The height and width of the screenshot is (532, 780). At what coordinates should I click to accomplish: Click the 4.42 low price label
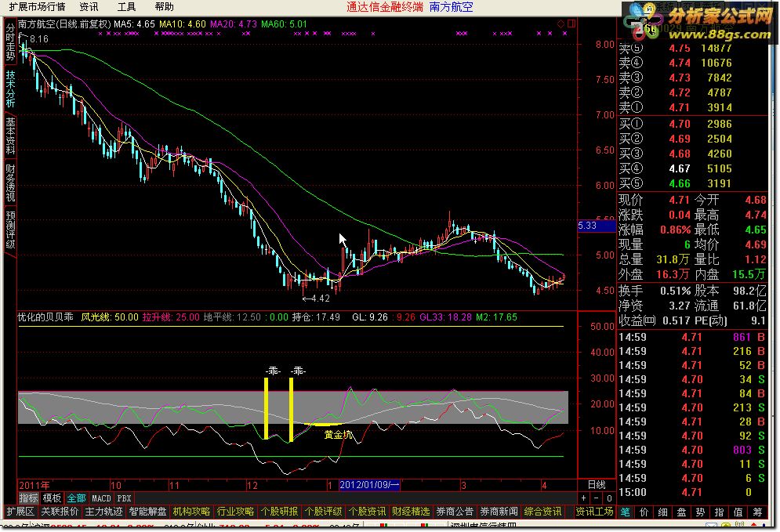click(320, 299)
